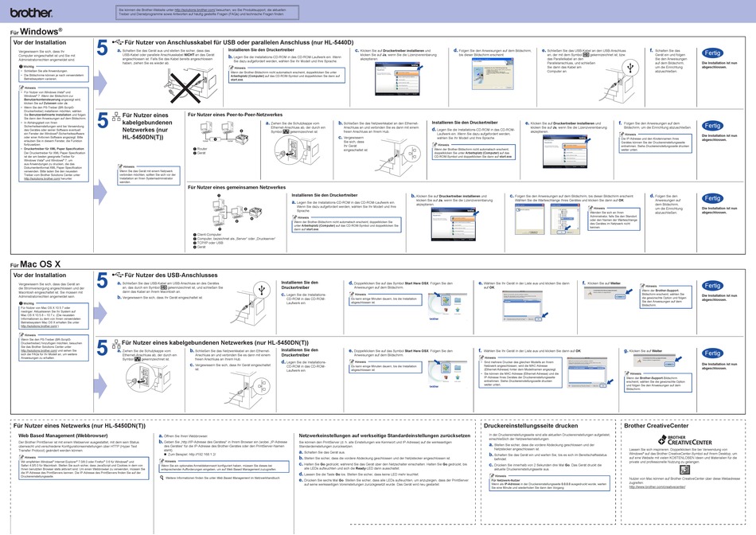This screenshot has width=756, height=535.
Task: Click the USB icon beside the Windows USB heading
Action: coord(118,42)
